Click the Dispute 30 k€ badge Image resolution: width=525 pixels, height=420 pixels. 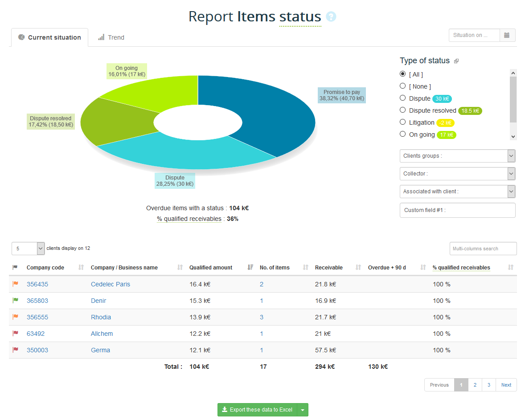tap(442, 99)
